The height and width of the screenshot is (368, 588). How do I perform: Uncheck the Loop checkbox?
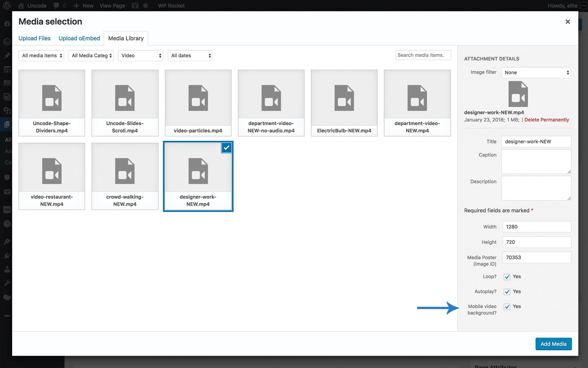click(507, 277)
